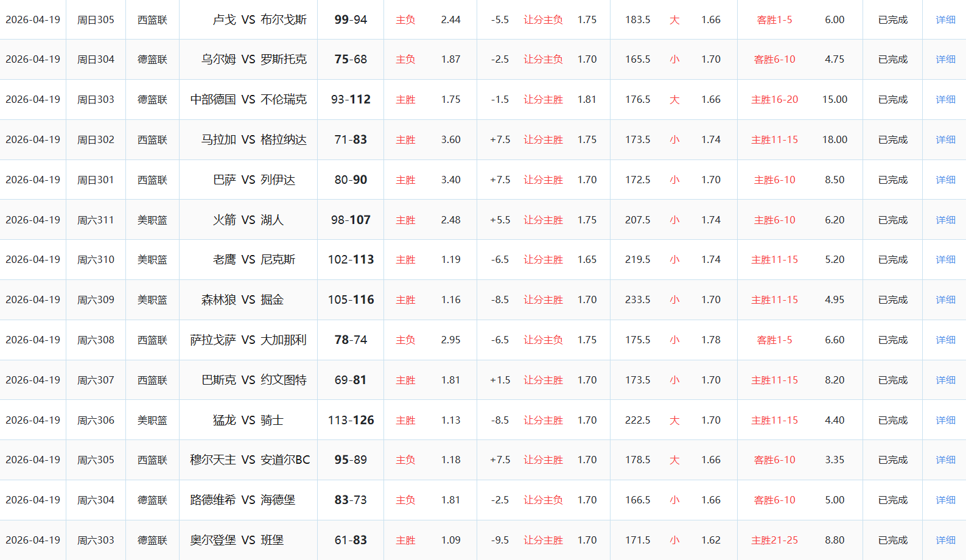The image size is (966, 560).
Task: Select 让分主负 result for 路德维希 VS 海德堡
Action: (543, 500)
